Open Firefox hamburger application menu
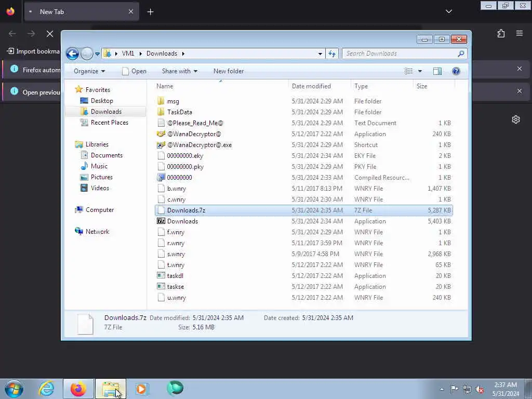Screen dimensions: 532x399 pyautogui.click(x=519, y=33)
